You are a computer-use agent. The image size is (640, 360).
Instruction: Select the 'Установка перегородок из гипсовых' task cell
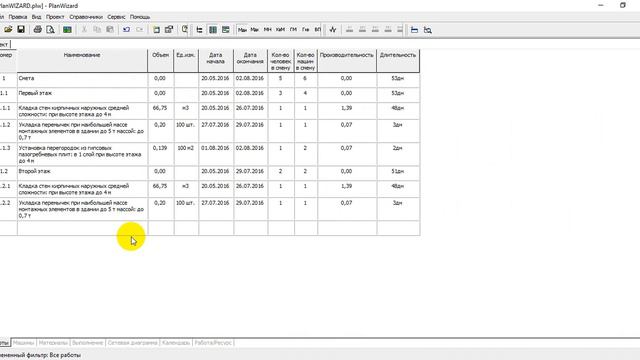coord(82,154)
